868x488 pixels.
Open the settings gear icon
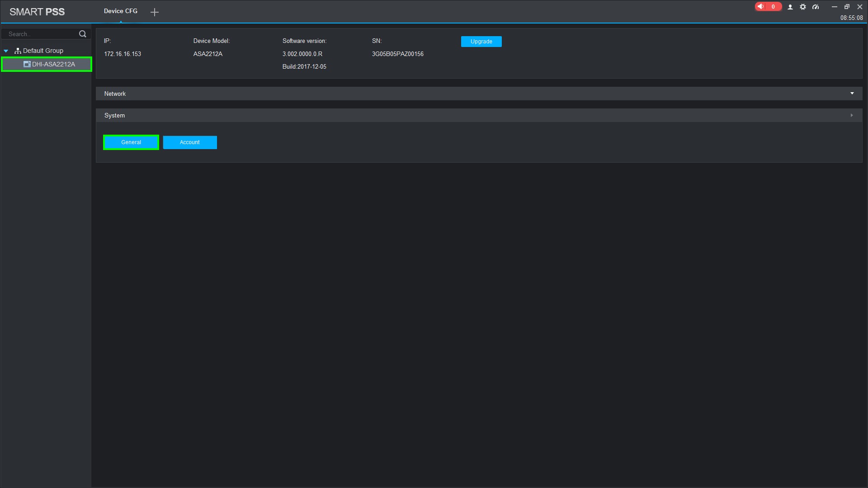pyautogui.click(x=803, y=7)
